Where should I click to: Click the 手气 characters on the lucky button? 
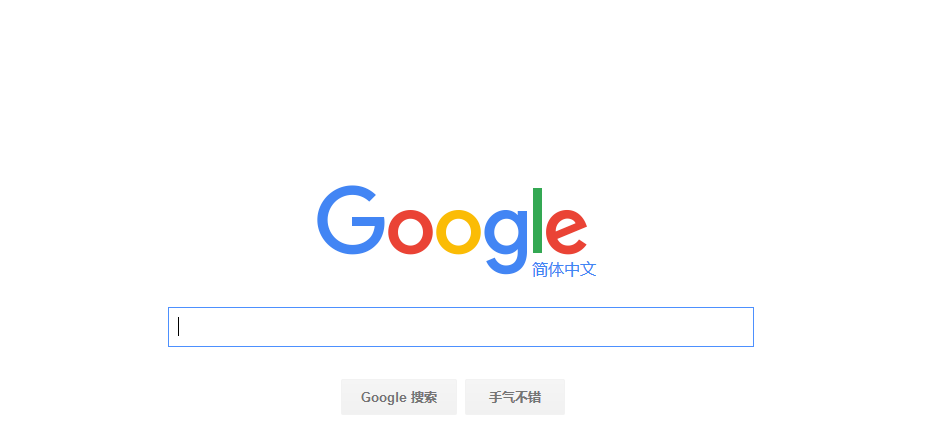tap(502, 397)
